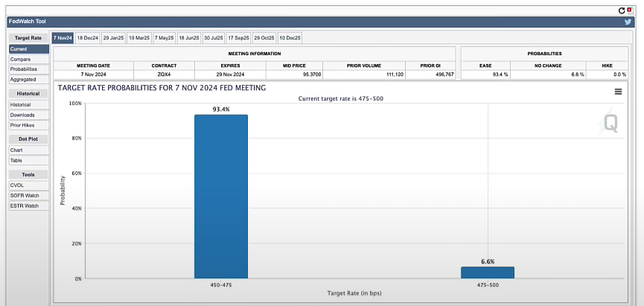Click the 0.0 % hike cell
Viewport: 644px width, 306px height.
pyautogui.click(x=607, y=74)
